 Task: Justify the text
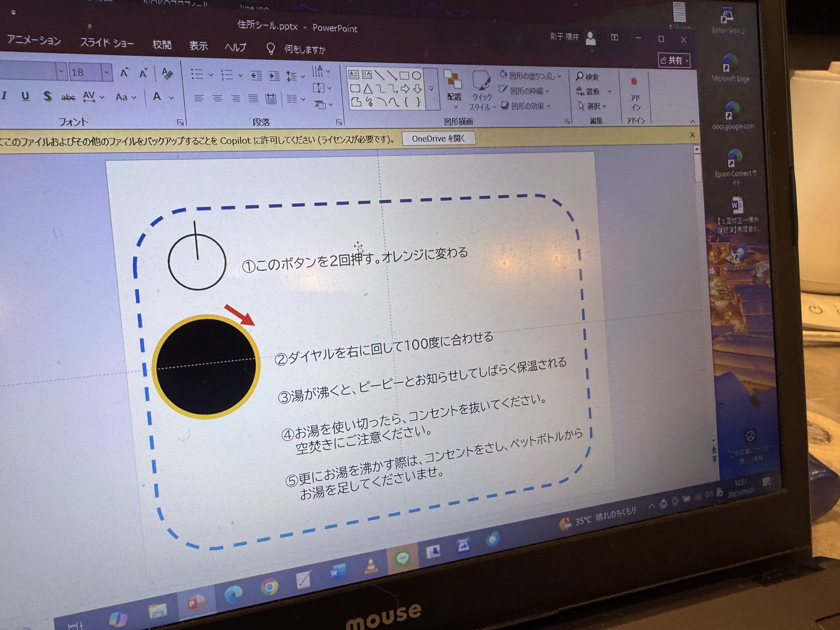point(253,99)
